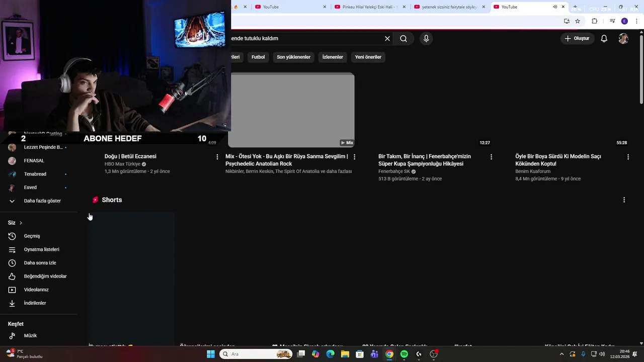644x362 pixels.
Task: Open the Doğu | Betül Eczanesi title
Action: [x=130, y=156]
